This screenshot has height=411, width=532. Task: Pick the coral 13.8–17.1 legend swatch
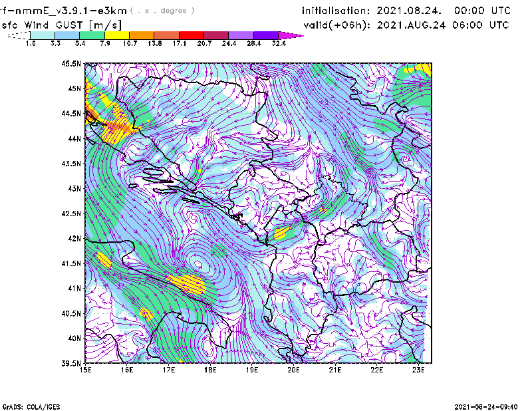coord(167,35)
